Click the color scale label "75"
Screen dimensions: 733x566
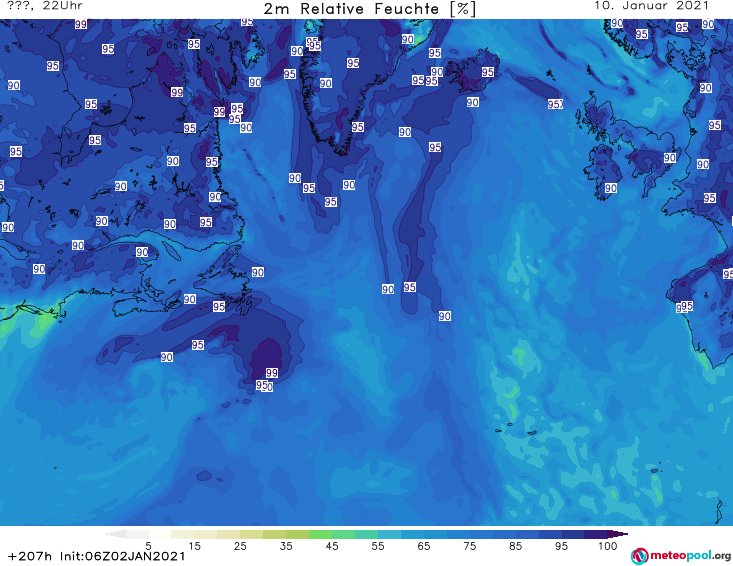469,546
